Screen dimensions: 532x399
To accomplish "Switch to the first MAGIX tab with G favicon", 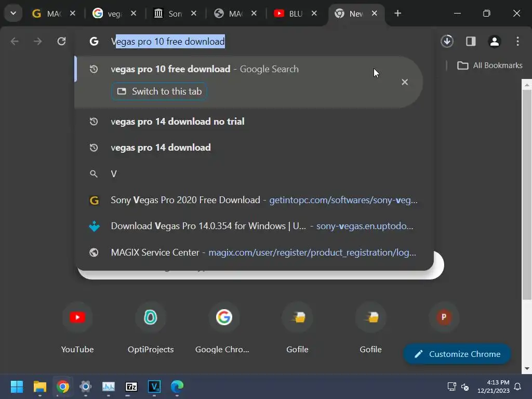I will tap(46, 14).
